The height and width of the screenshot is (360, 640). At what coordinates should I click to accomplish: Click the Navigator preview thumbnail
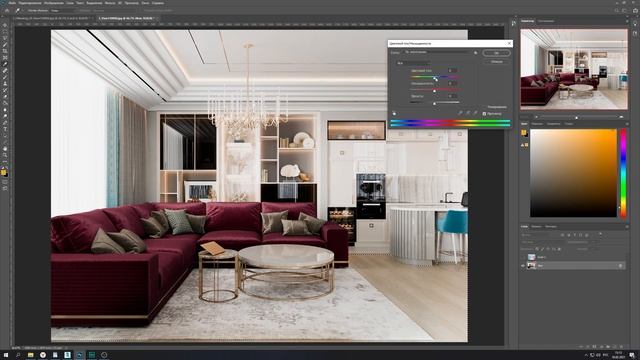574,69
